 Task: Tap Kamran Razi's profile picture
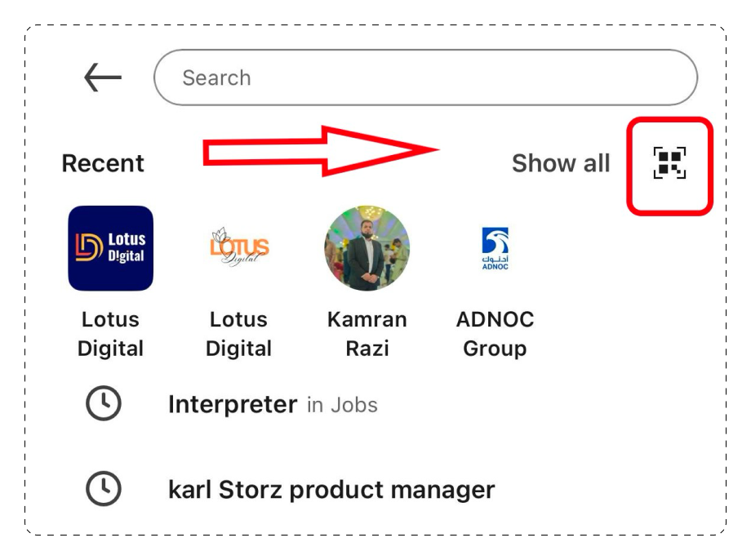coord(367,248)
